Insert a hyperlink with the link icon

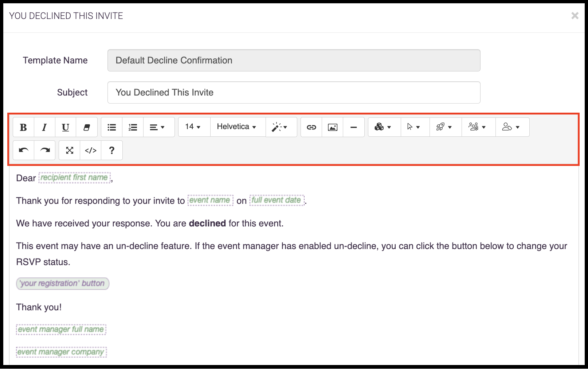point(311,127)
